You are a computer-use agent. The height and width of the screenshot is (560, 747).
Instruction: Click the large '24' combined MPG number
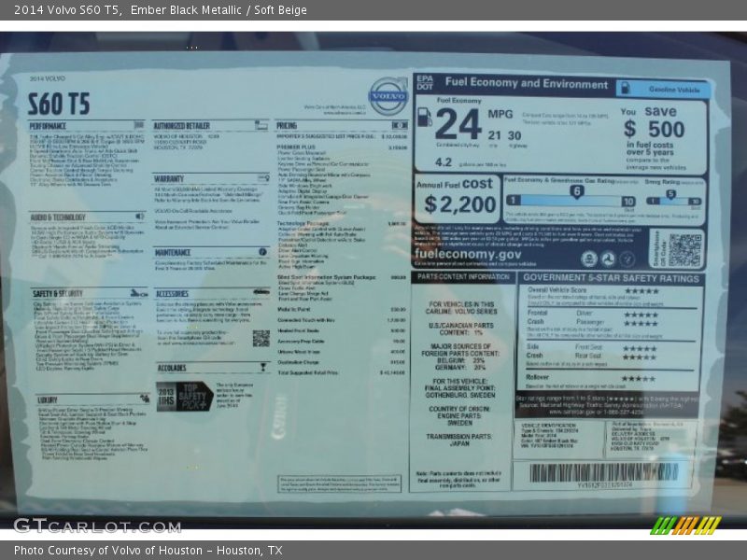click(458, 124)
